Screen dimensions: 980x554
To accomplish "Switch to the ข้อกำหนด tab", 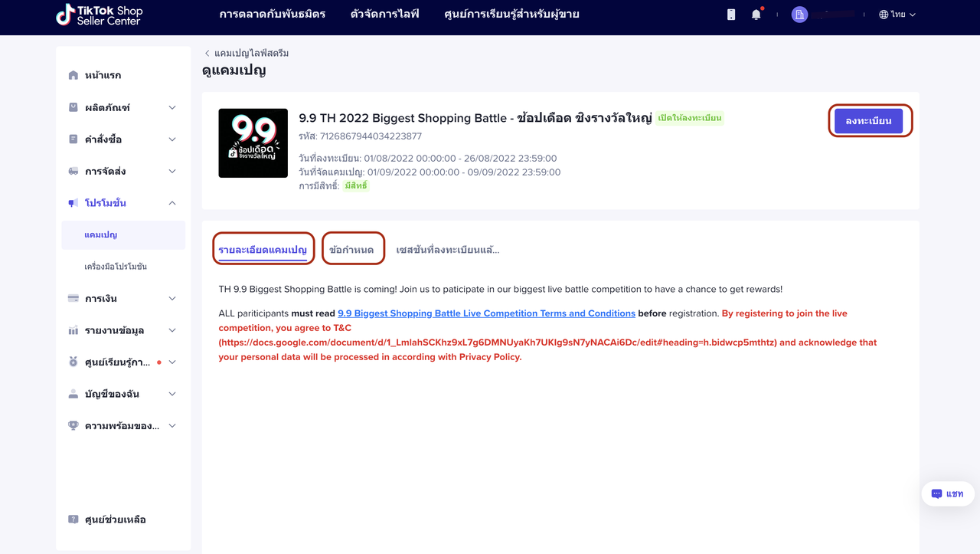I will point(352,250).
